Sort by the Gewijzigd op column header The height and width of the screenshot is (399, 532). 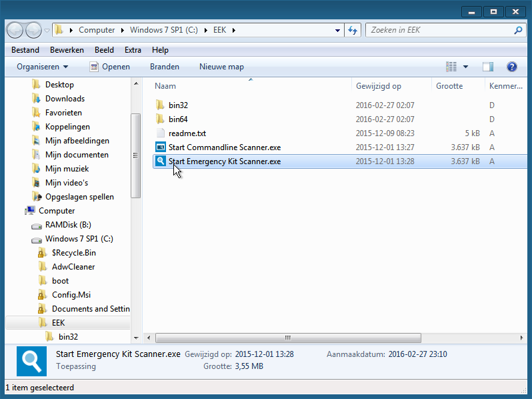(x=378, y=86)
